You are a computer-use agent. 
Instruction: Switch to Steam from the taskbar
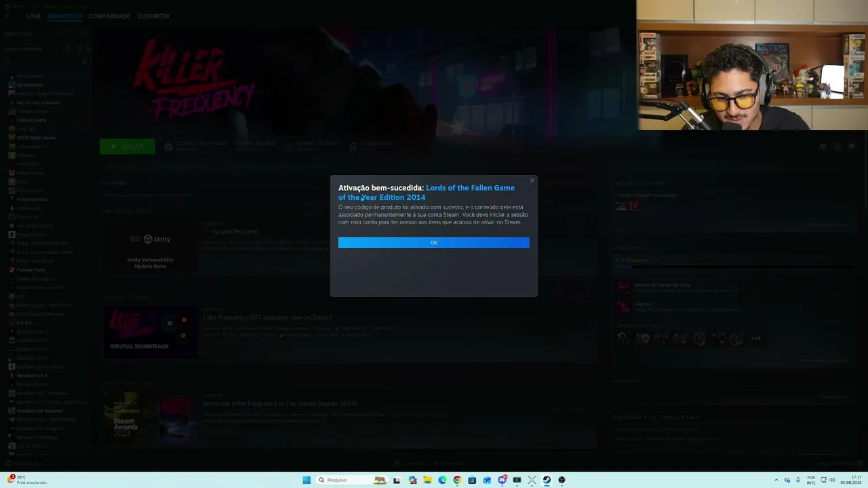click(547, 480)
